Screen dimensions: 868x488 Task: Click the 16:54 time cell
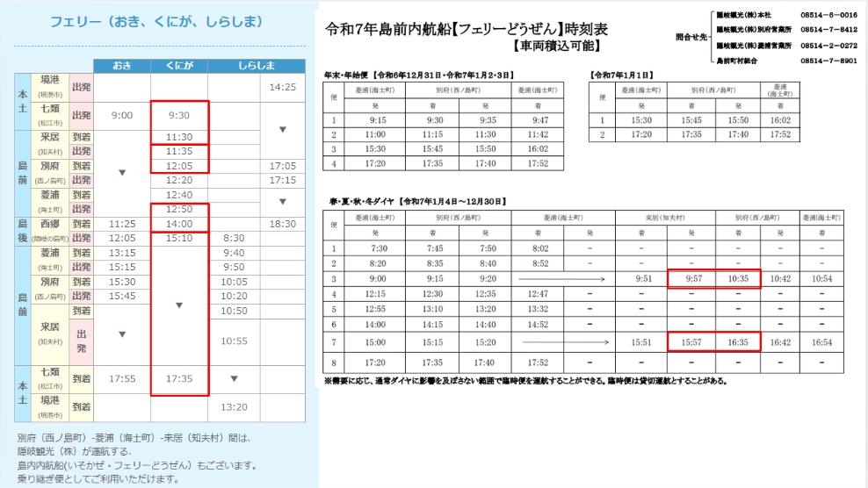822,342
